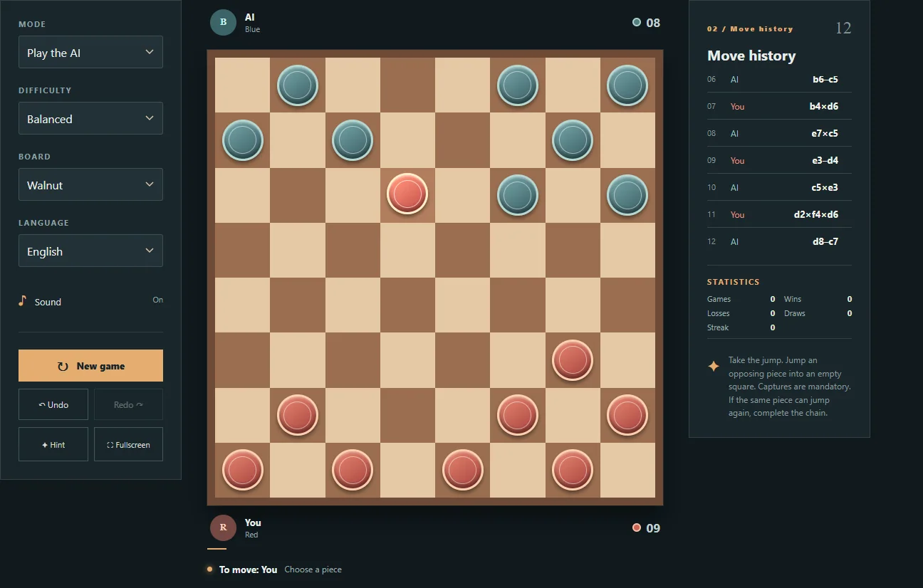This screenshot has width=923, height=588.
Task: Click the AI player avatar marked B
Action: [x=223, y=22]
